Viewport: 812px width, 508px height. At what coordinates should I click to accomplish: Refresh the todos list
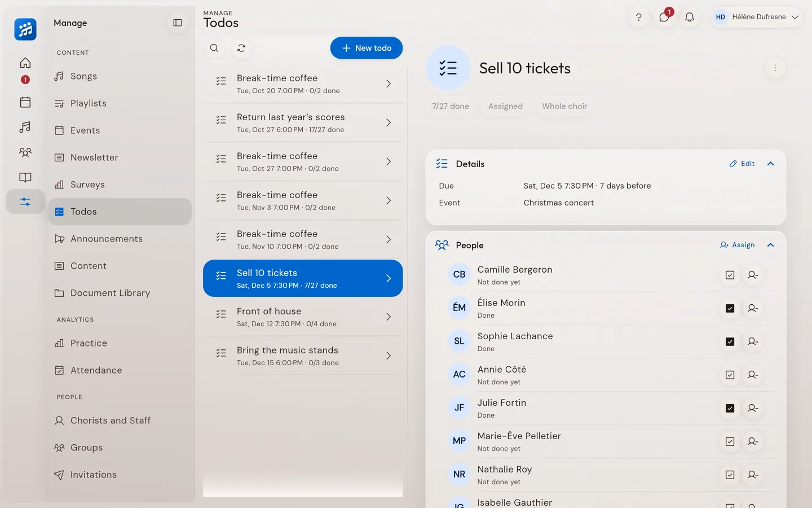pyautogui.click(x=241, y=48)
